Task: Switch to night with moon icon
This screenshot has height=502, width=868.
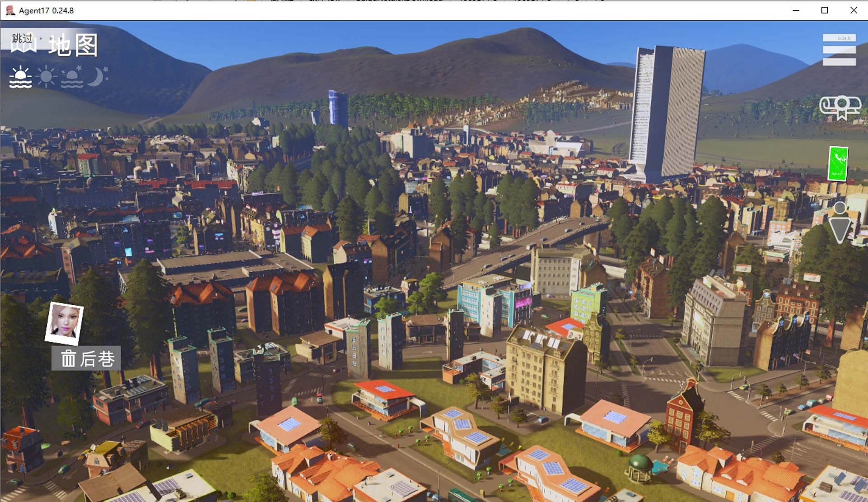Action: pyautogui.click(x=98, y=76)
